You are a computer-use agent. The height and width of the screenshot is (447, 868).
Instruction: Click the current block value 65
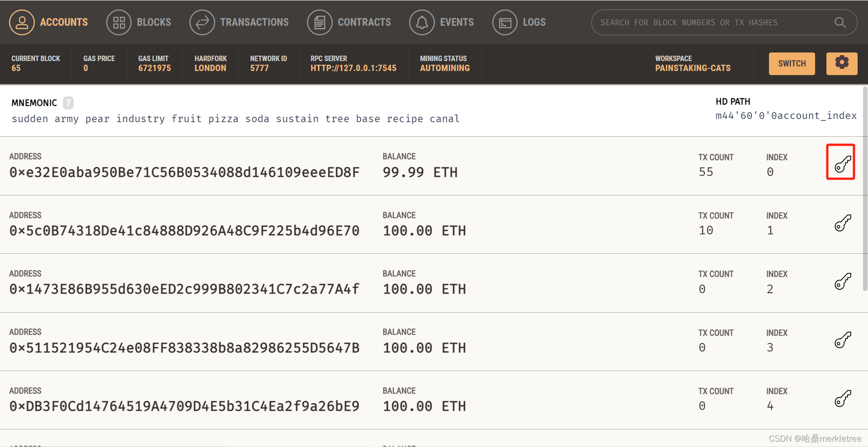point(16,68)
